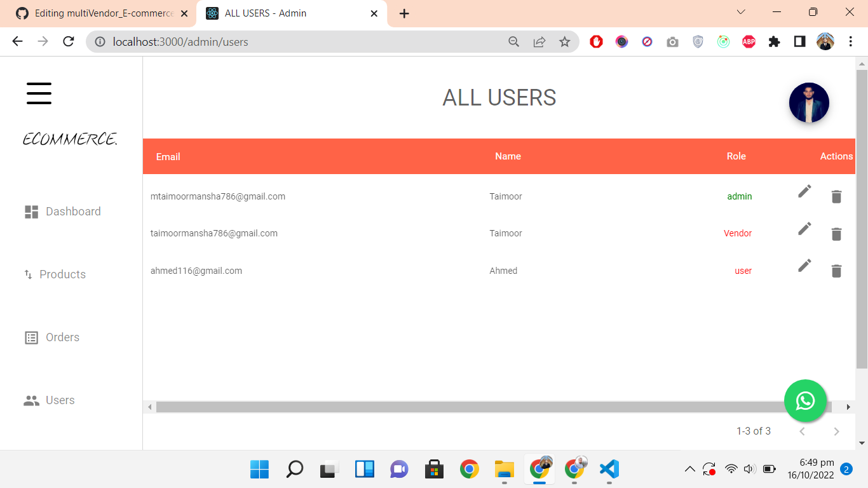This screenshot has height=488, width=868.
Task: Go to the next page of users
Action: 837,431
